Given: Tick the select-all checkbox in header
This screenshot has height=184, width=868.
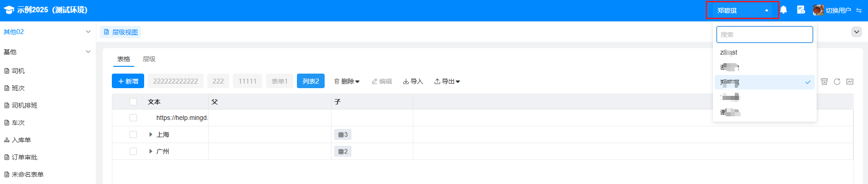Looking at the screenshot, I should tap(133, 102).
